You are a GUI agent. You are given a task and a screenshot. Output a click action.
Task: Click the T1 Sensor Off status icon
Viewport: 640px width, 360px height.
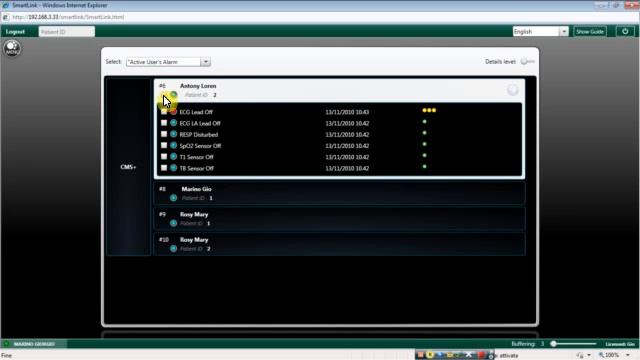pos(173,157)
